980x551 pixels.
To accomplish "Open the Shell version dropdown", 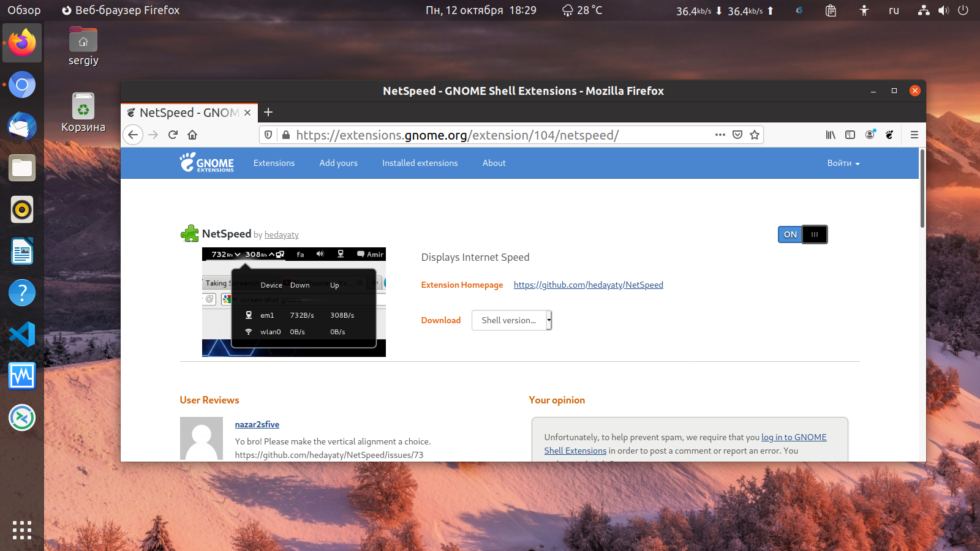I will pyautogui.click(x=512, y=320).
